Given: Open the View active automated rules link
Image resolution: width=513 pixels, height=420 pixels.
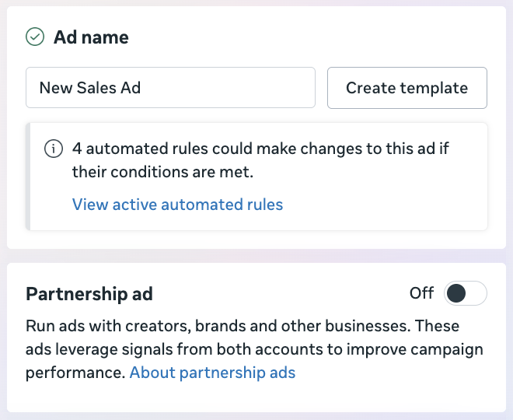Looking at the screenshot, I should [x=177, y=205].
